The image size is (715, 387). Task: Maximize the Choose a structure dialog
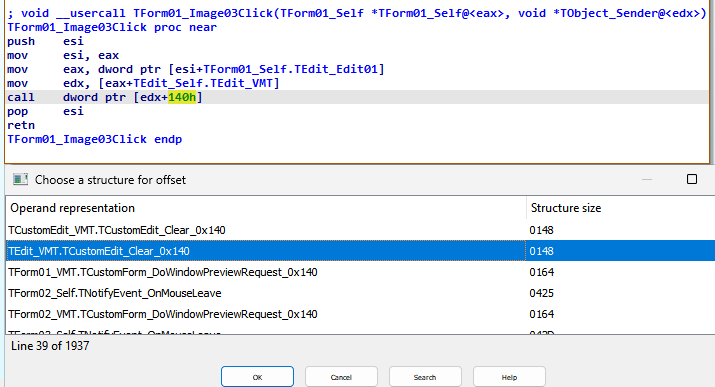tap(692, 179)
